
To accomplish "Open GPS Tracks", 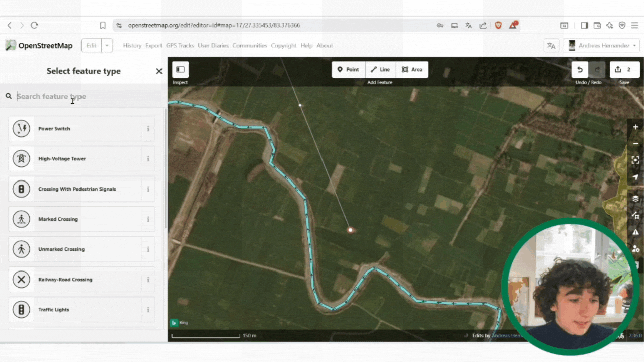I will (x=180, y=45).
